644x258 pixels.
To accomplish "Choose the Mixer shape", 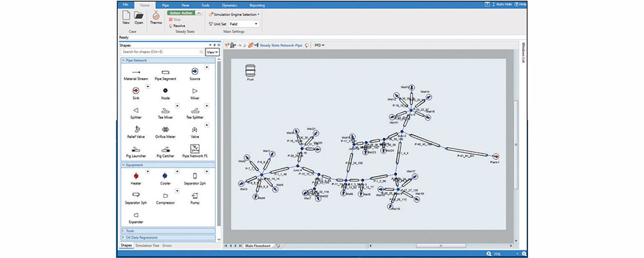I will click(x=194, y=94).
